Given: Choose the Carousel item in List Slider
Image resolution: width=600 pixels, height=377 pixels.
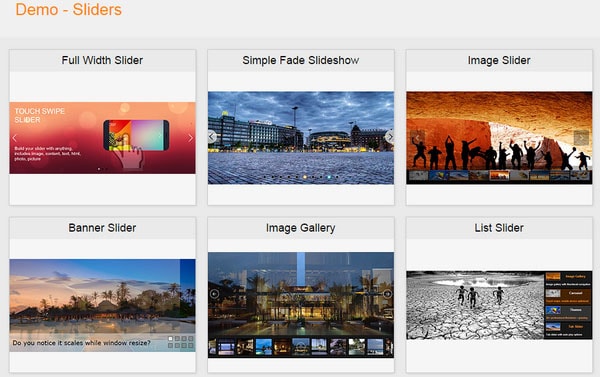Looking at the screenshot, I should tap(568, 297).
